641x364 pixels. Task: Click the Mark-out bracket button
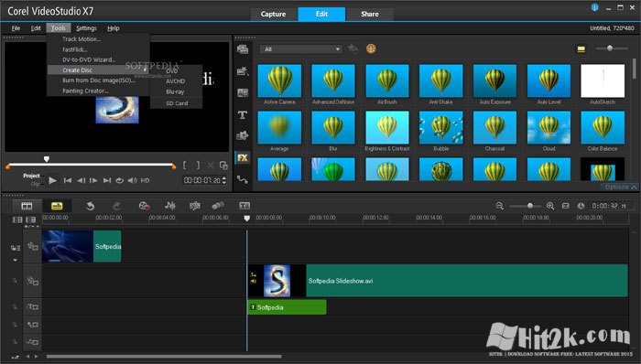click(x=198, y=166)
